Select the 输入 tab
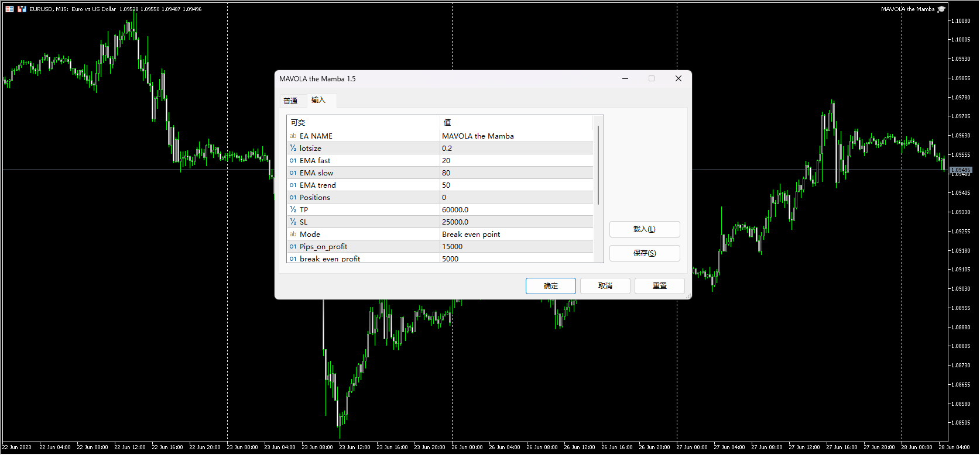The image size is (980, 455). pos(318,100)
